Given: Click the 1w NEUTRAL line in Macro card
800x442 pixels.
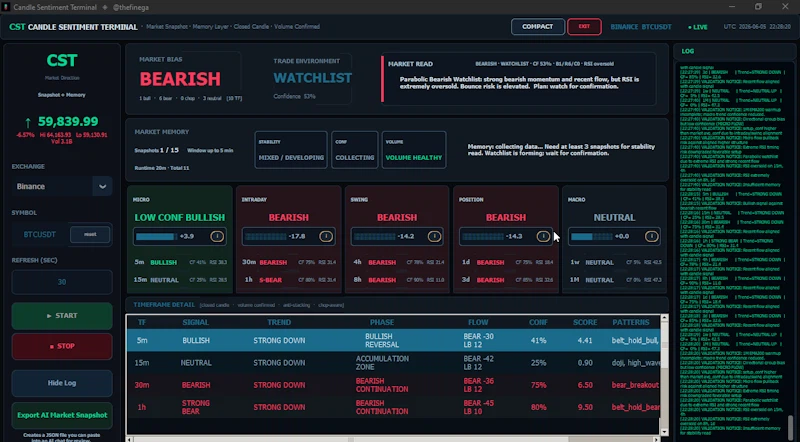Looking at the screenshot, I should pos(616,262).
